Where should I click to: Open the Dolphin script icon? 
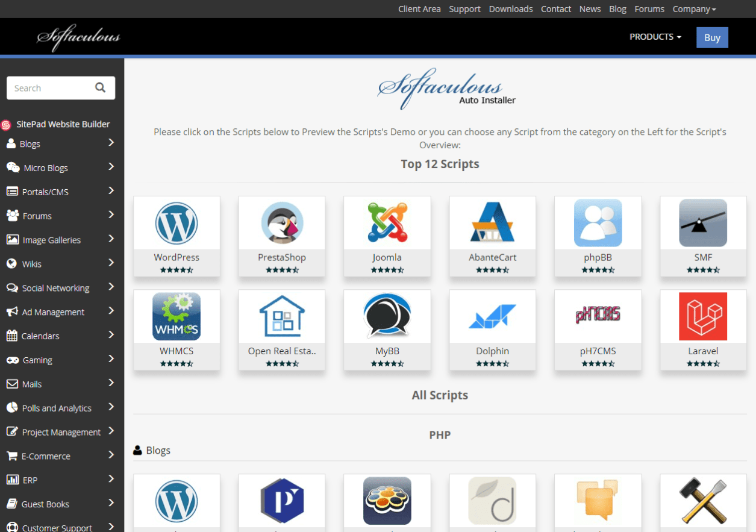(x=492, y=317)
